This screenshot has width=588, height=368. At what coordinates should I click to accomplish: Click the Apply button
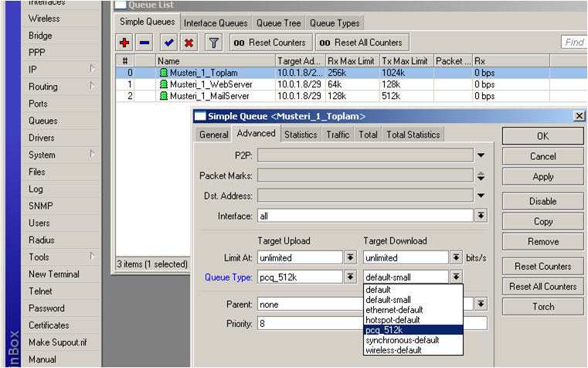click(x=542, y=177)
